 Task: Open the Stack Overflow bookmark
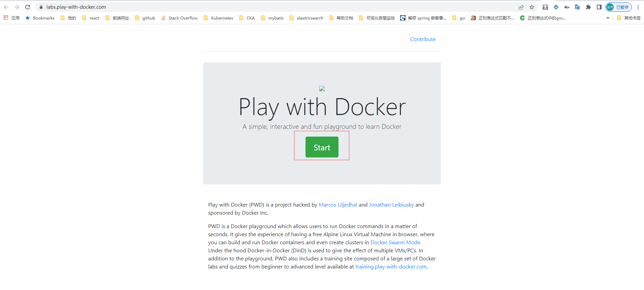point(180,18)
